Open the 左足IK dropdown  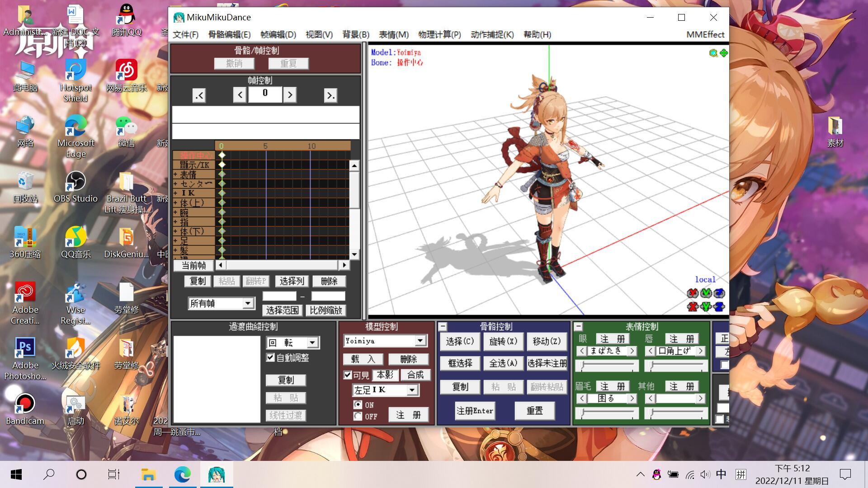tap(412, 390)
